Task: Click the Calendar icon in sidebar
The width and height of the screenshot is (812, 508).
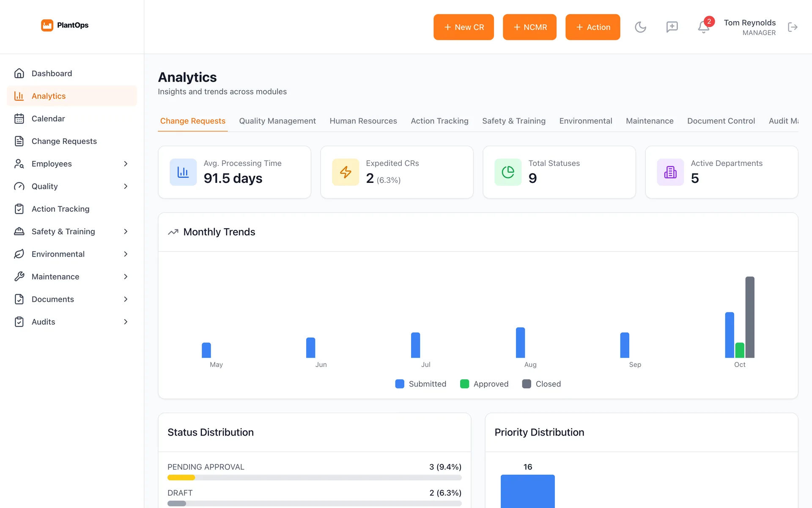Action: 19,119
